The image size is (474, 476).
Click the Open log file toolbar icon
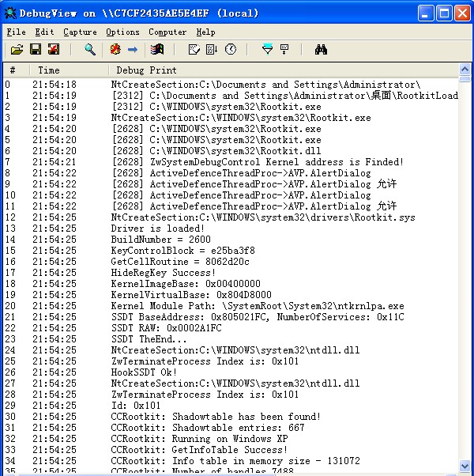click(17, 49)
